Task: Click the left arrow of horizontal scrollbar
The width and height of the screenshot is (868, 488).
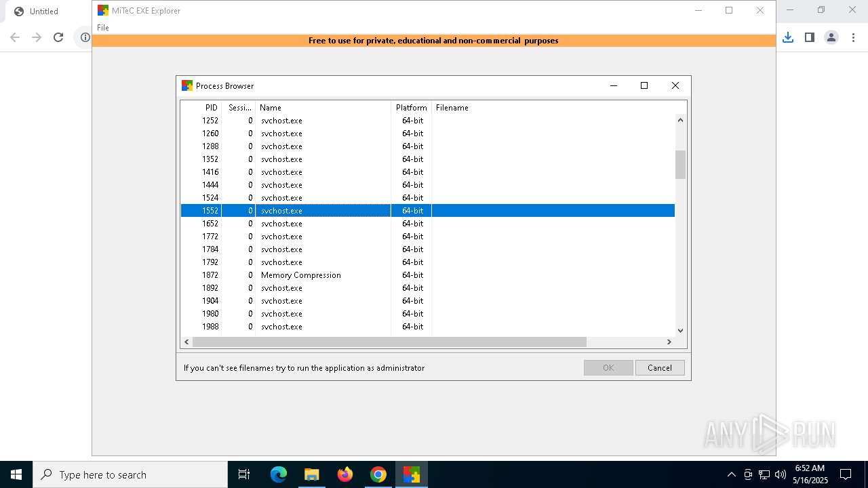Action: [187, 342]
